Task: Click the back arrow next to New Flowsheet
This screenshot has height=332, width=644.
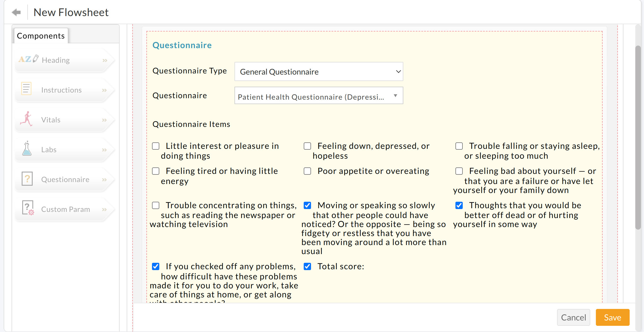Action: [x=16, y=12]
